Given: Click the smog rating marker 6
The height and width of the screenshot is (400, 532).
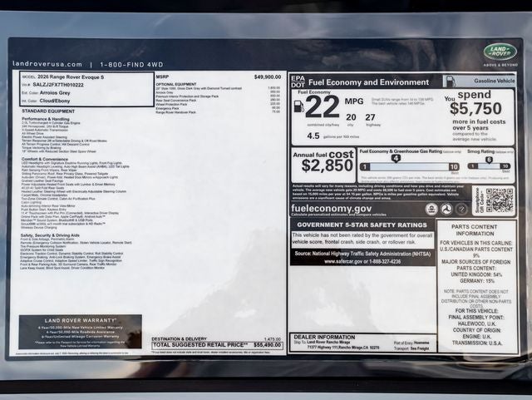Looking at the screenshot, I should (489, 160).
